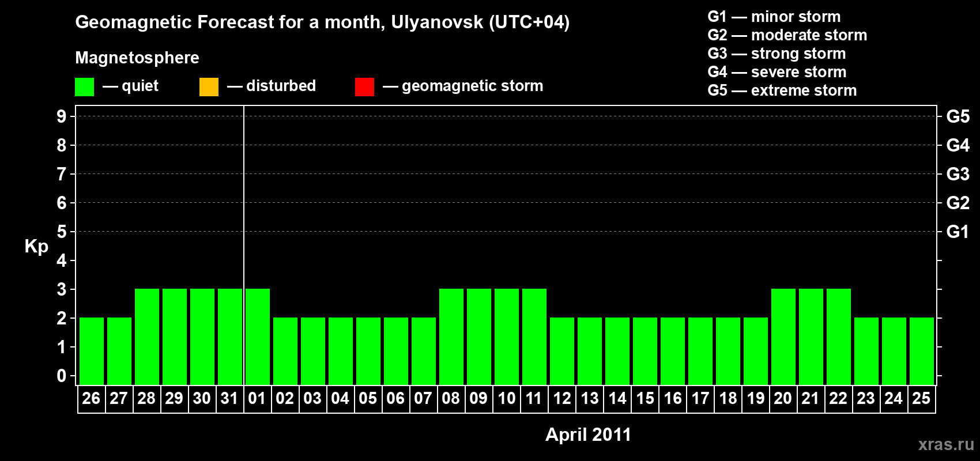Image resolution: width=980 pixels, height=461 pixels.
Task: Click the green bar for April 25
Action: (922, 351)
